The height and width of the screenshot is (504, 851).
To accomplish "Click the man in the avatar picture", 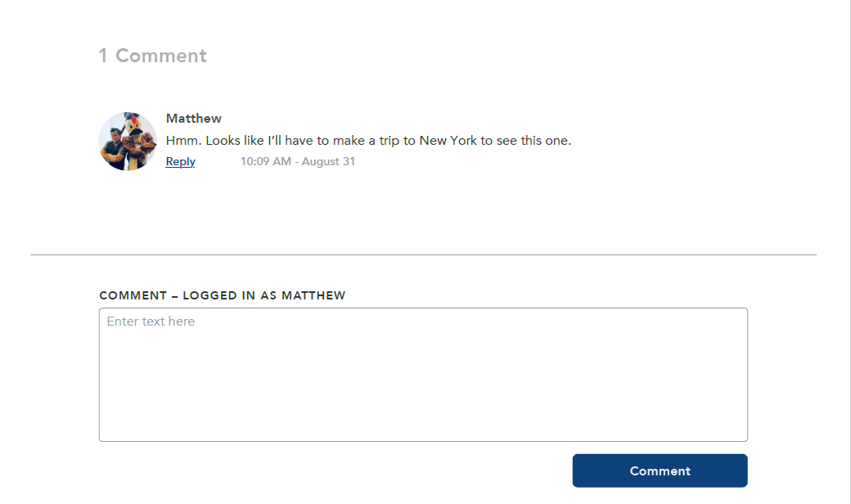I will click(115, 148).
